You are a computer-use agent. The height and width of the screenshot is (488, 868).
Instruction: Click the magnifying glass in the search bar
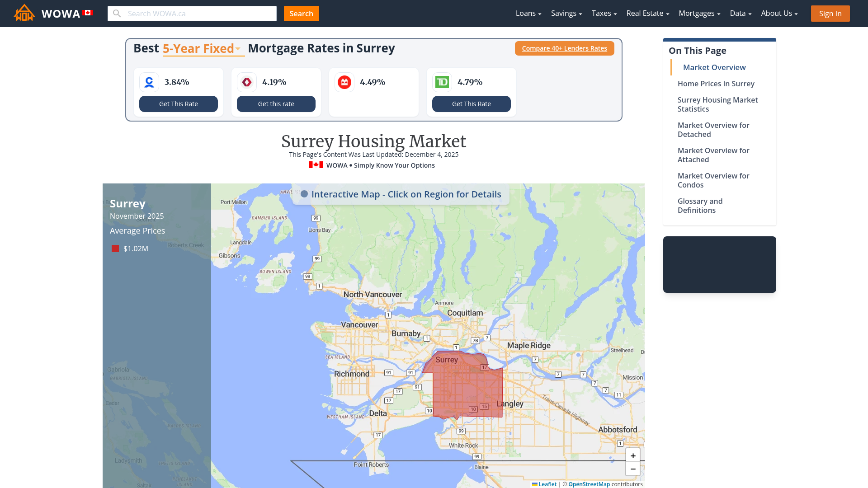pos(117,13)
